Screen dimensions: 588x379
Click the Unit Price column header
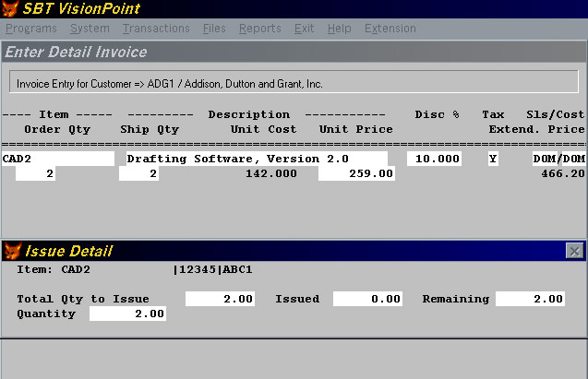click(356, 129)
